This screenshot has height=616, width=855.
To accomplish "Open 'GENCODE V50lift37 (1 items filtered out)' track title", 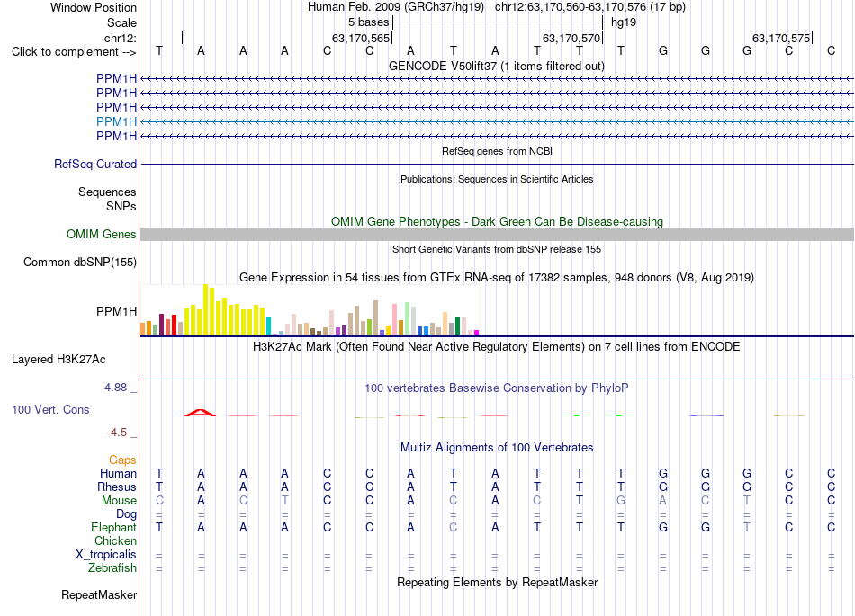I will (x=497, y=66).
